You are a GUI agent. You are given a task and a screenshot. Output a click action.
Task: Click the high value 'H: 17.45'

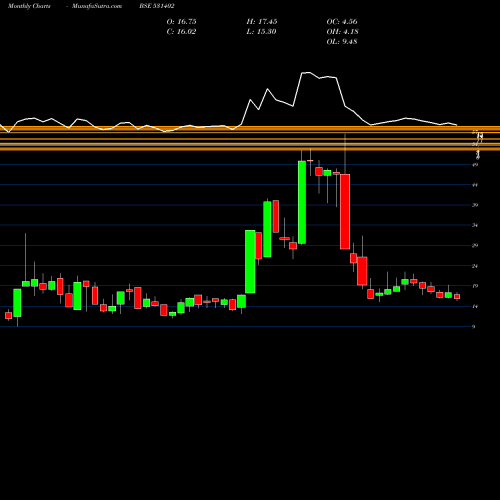pyautogui.click(x=262, y=22)
